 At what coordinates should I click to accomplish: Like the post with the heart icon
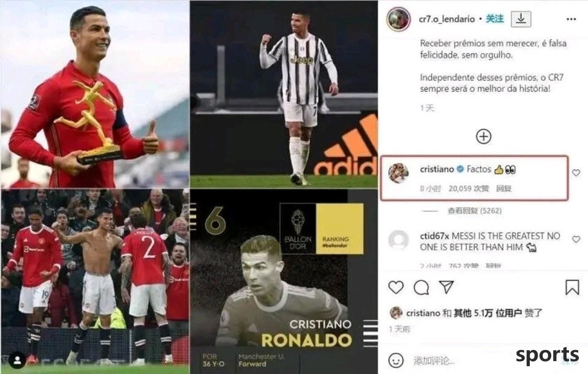[396, 288]
